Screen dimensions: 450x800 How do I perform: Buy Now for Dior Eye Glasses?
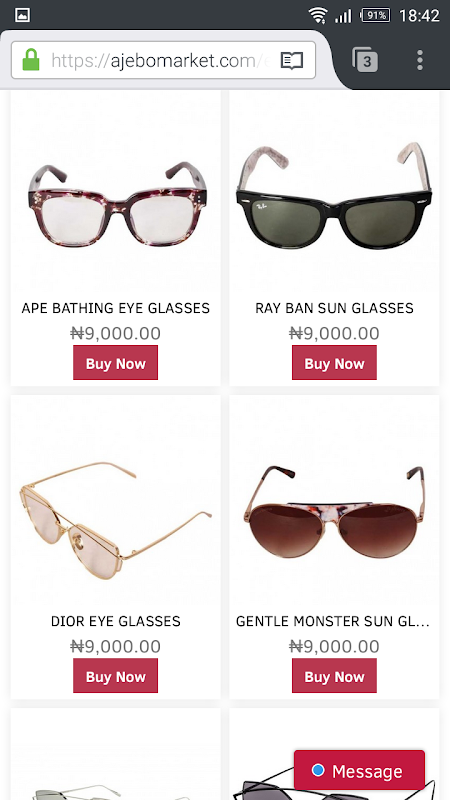(115, 676)
